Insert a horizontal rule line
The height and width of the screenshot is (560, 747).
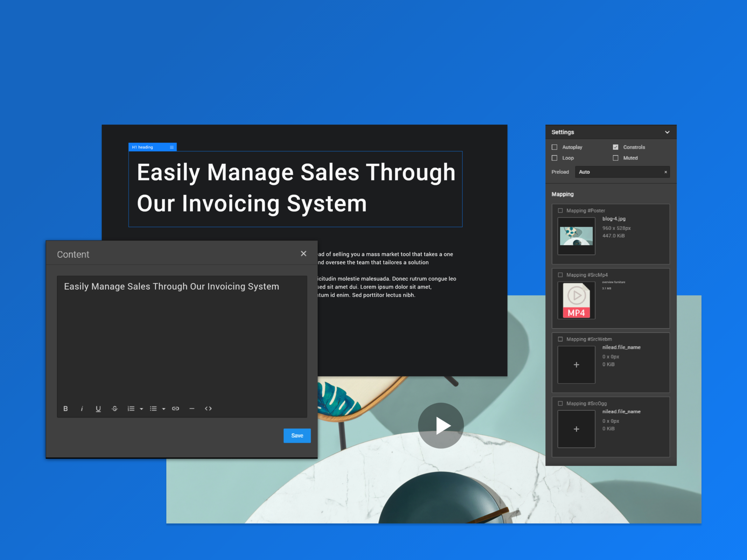[x=192, y=409]
